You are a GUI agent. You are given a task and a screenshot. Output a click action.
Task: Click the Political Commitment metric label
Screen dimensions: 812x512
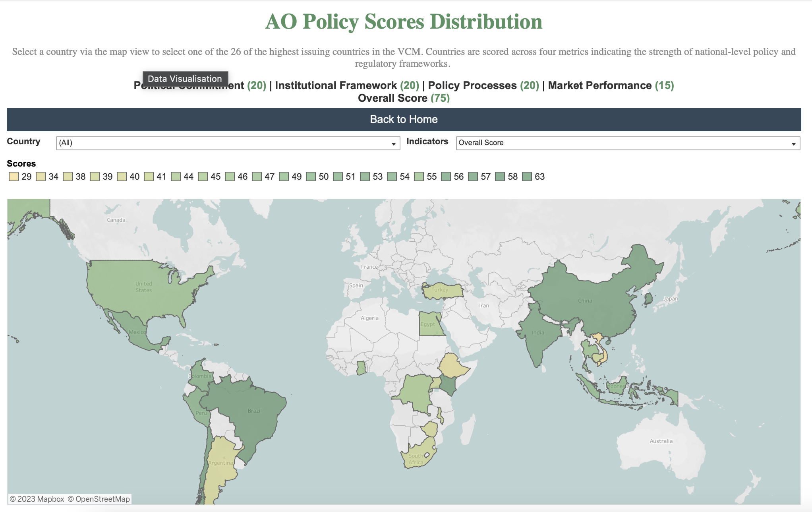pos(189,85)
